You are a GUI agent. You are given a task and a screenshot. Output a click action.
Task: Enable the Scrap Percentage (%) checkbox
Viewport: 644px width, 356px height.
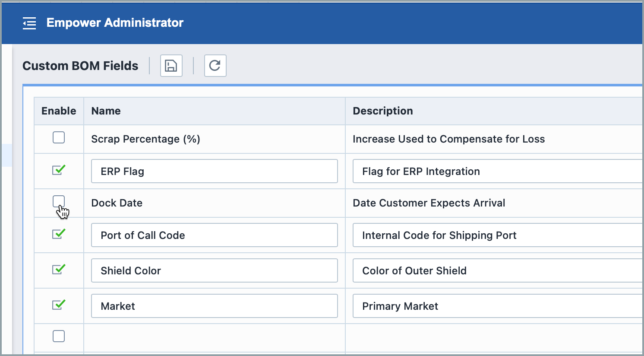pyautogui.click(x=59, y=137)
